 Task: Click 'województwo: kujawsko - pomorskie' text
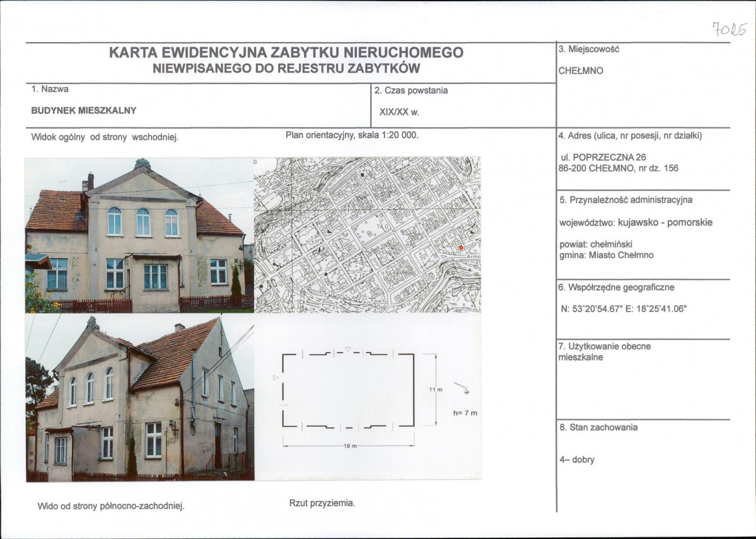(x=636, y=223)
